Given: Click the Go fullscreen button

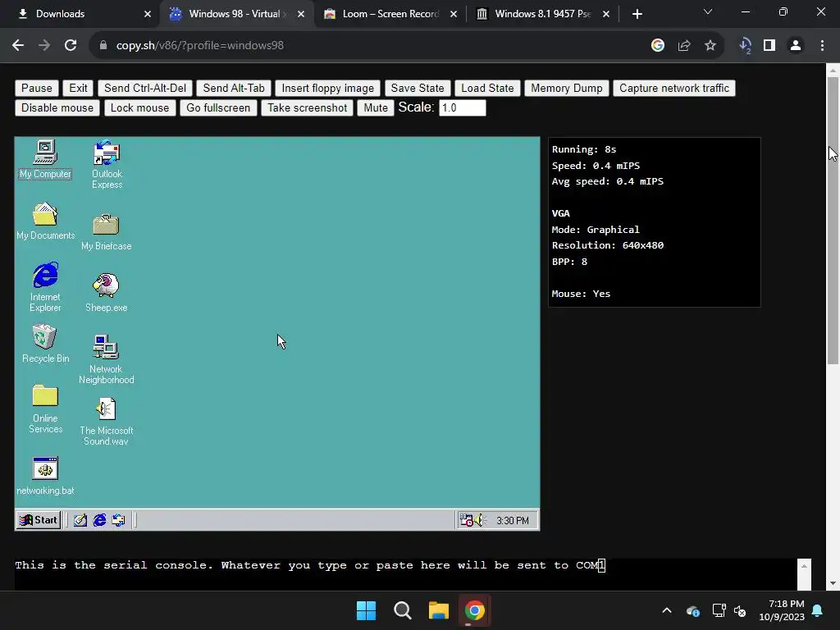Looking at the screenshot, I should click(218, 108).
